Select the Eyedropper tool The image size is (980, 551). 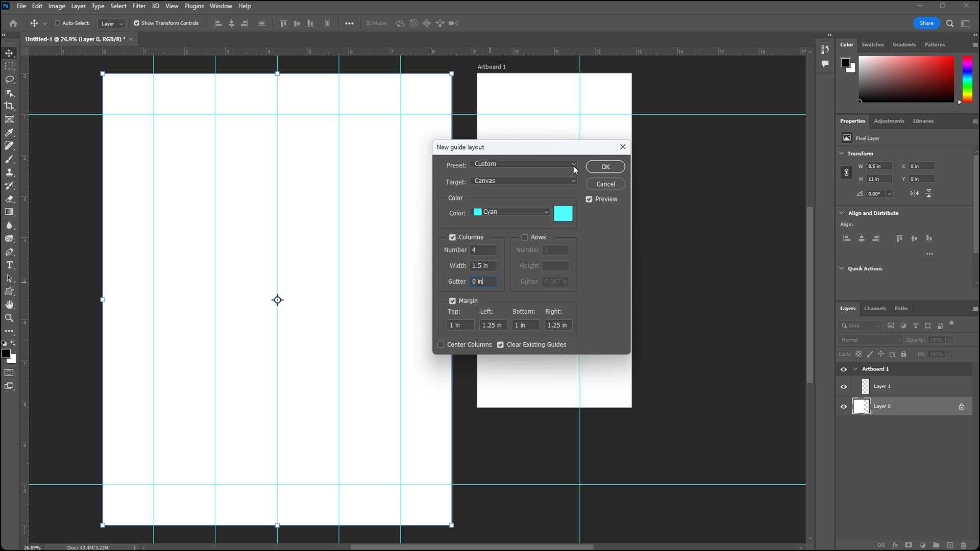point(9,133)
